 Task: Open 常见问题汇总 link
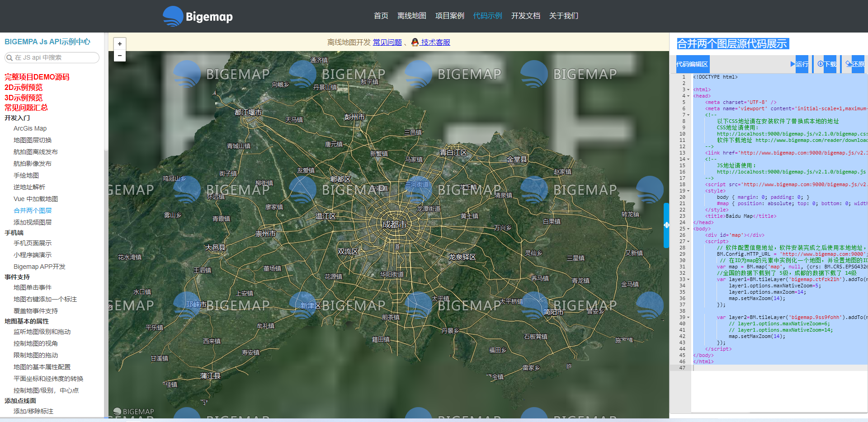point(26,108)
